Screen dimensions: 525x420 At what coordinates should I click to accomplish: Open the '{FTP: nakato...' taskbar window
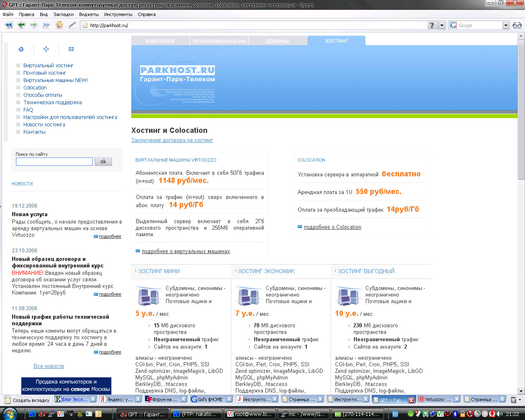click(196, 414)
